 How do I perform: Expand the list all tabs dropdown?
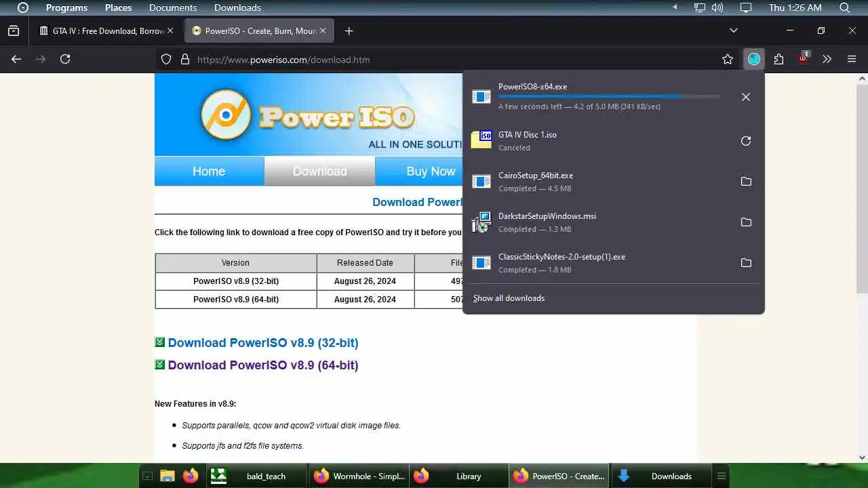coord(733,30)
